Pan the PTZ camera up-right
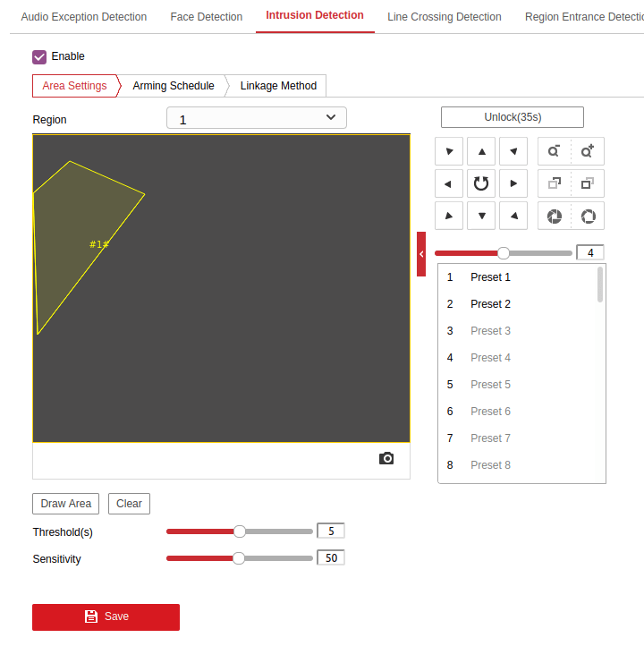Viewport: 644px width, 663px height. click(x=513, y=151)
